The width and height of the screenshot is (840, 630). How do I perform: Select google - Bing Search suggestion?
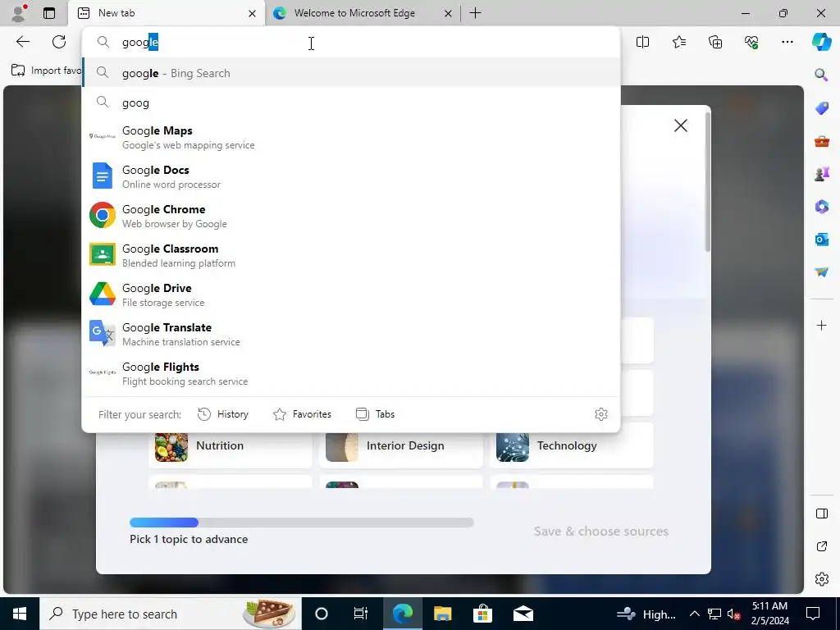click(x=351, y=73)
